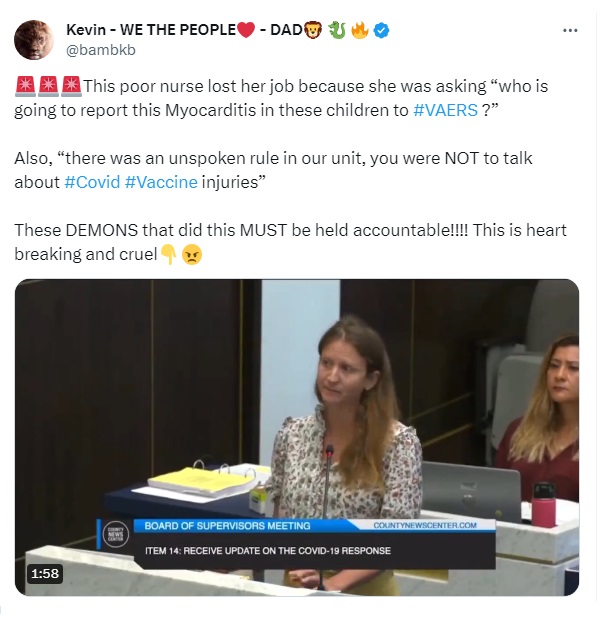Click the pointing-down hand emoji
The image size is (600, 622).
click(x=169, y=254)
